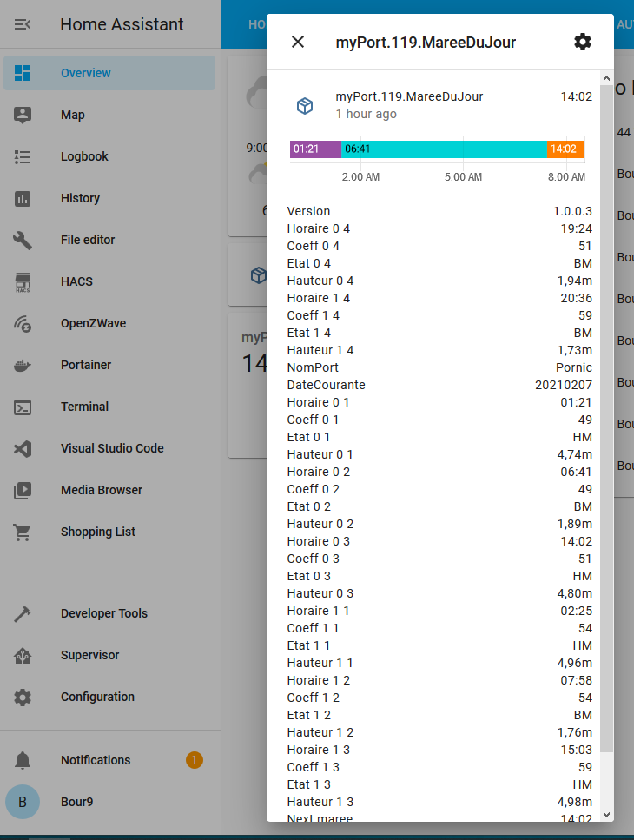Click the purple 01:21 timeline segment
The height and width of the screenshot is (840, 634).
pyautogui.click(x=314, y=149)
